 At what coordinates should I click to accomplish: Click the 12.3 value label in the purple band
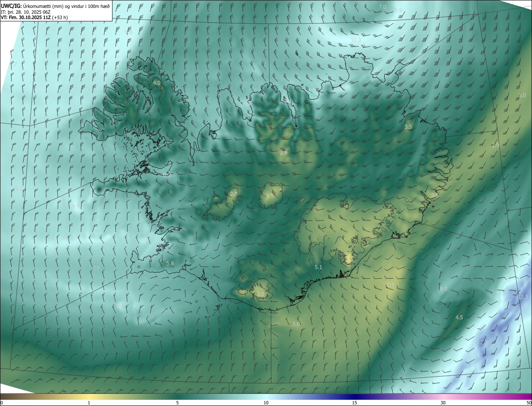523,297
